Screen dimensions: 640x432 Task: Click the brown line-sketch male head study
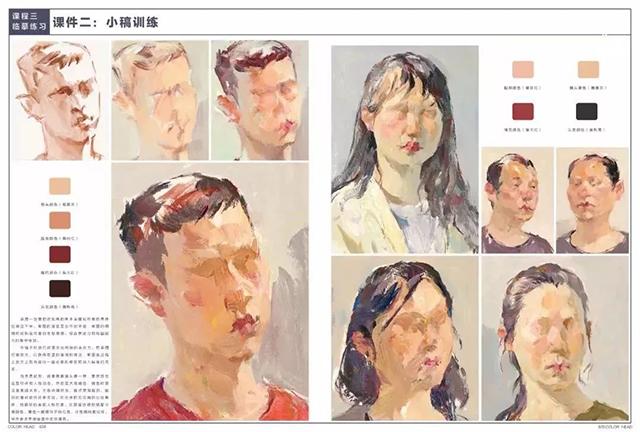pyautogui.click(x=60, y=100)
